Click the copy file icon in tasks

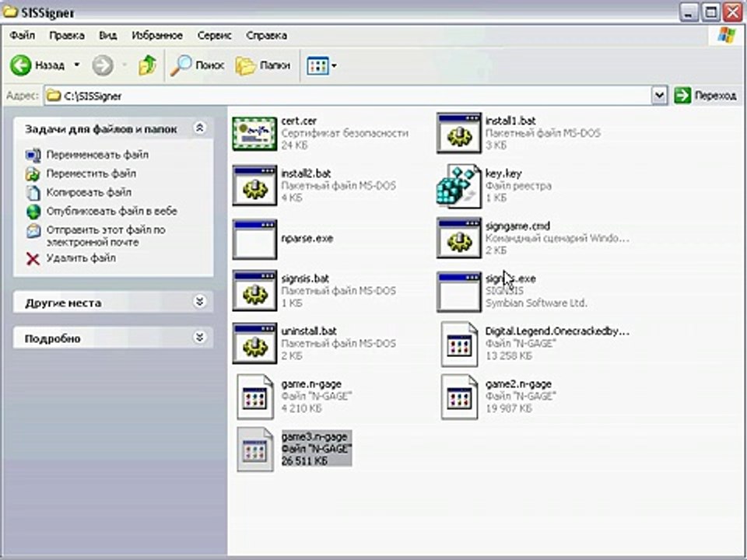[x=33, y=193]
